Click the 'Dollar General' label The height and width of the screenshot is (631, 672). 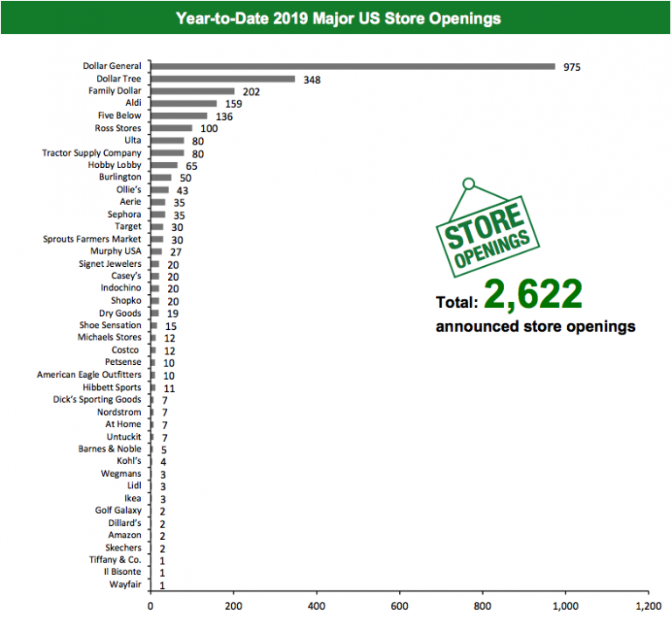(x=112, y=66)
